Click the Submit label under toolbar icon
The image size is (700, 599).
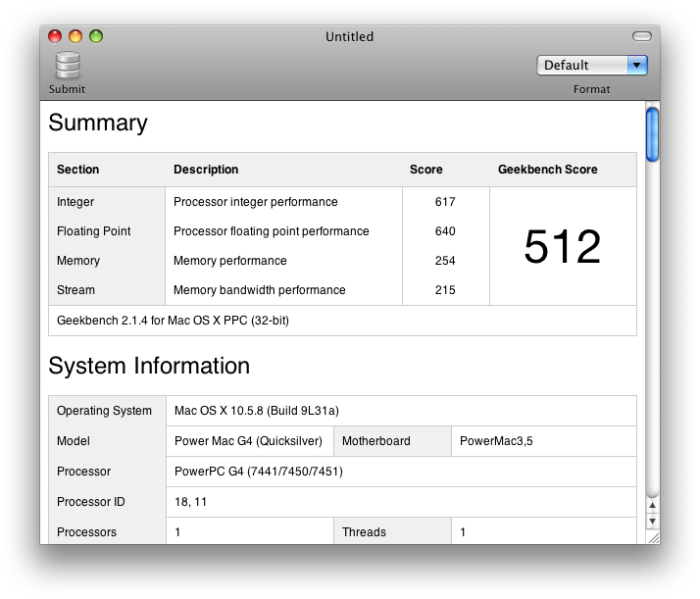[x=67, y=89]
